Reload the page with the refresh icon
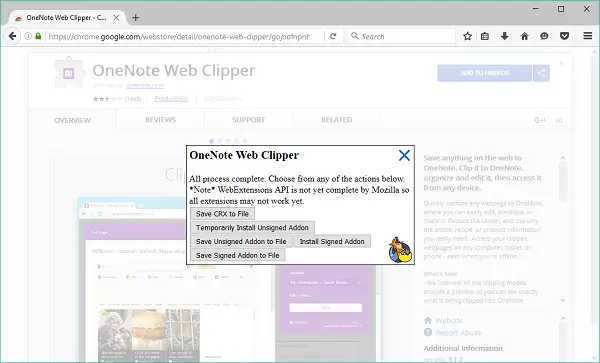This screenshot has width=600, height=363. 333,36
